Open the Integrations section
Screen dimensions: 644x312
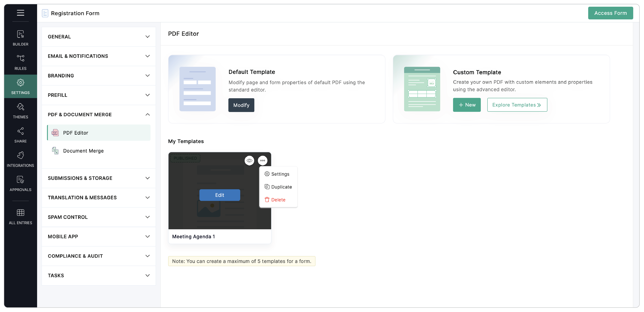[20, 159]
